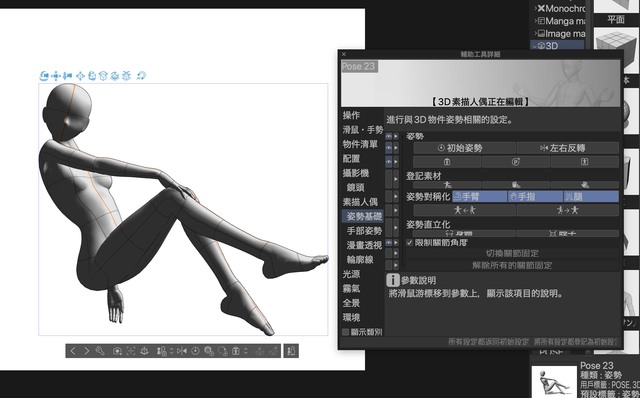The image size is (640, 398).
Task: Click the wrench settings icon in 3D launcher
Action: point(100,351)
